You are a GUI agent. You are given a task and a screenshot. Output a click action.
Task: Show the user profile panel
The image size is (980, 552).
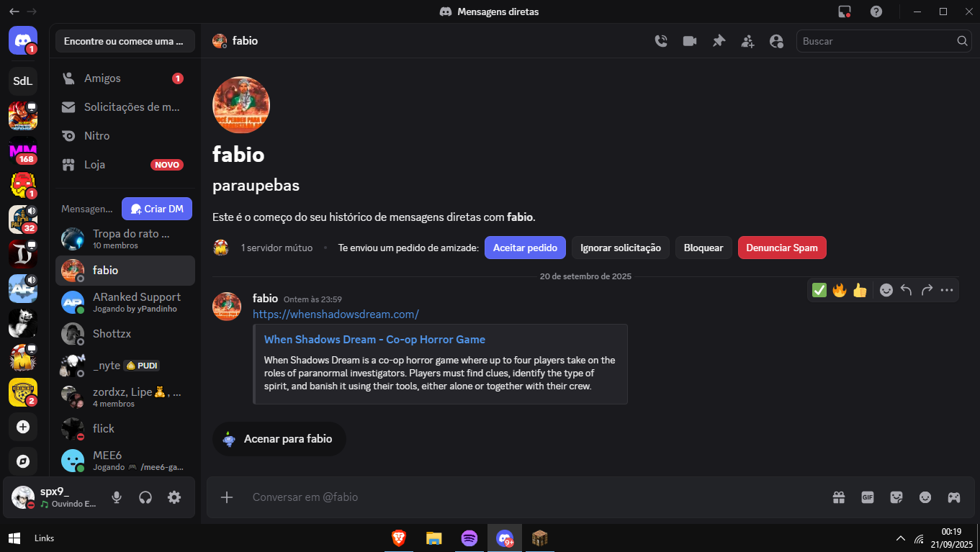[x=776, y=41]
